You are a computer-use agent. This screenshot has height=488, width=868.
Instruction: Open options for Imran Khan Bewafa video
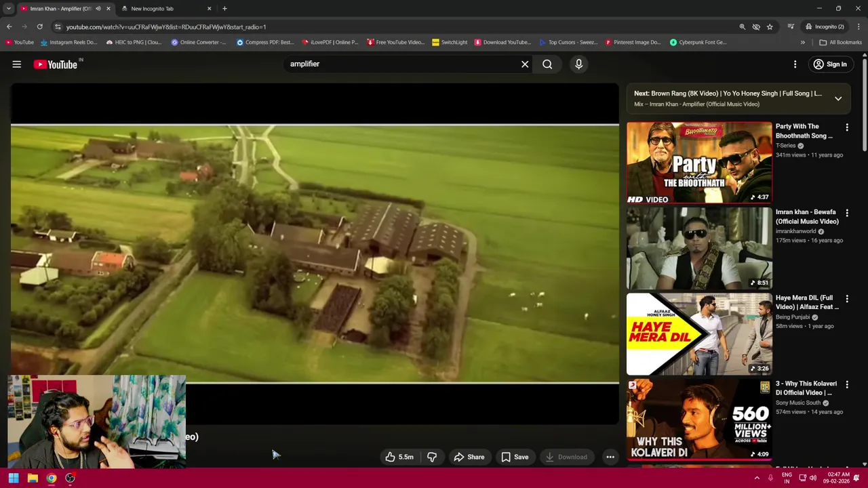846,213
